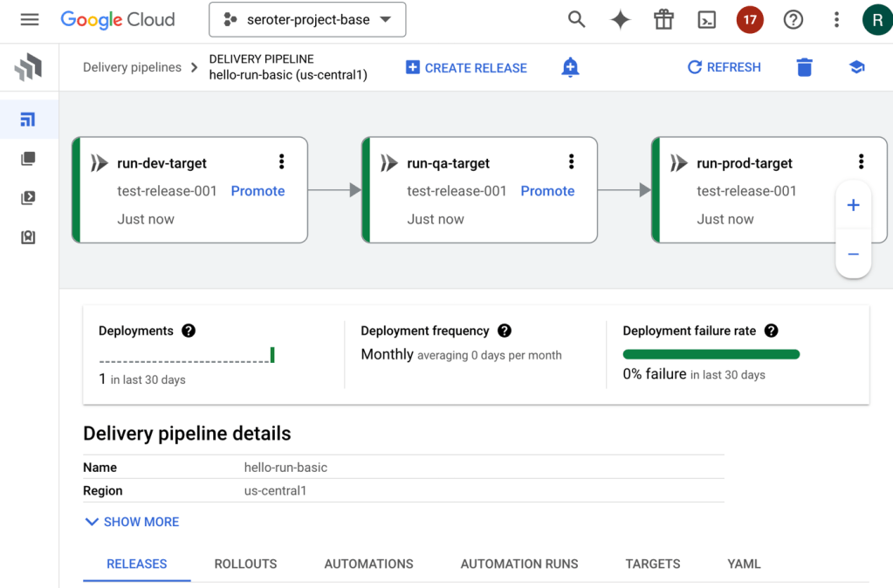893x588 pixels.
Task: Click the gift free trial icon
Action: 663,19
